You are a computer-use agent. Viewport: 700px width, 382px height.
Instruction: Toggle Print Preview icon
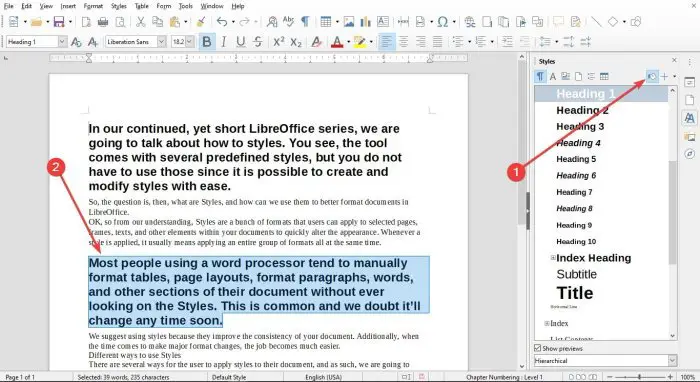click(120, 21)
